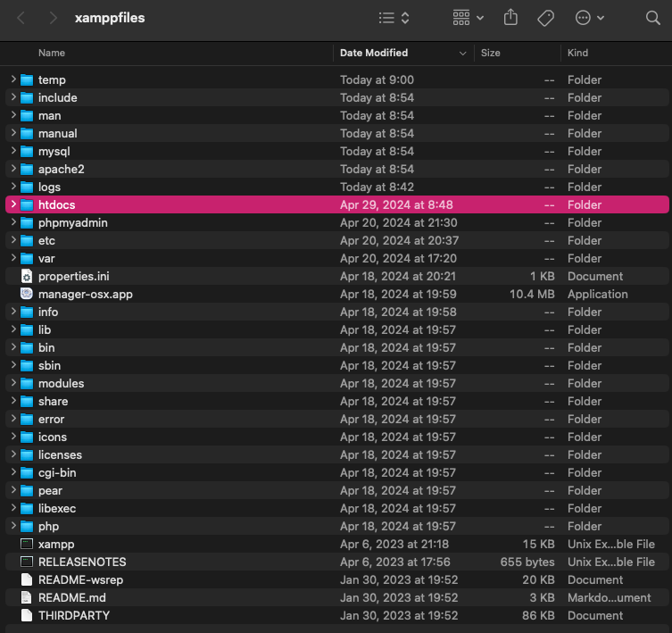Sort by Date Modified column header
Image resolution: width=672 pixels, height=633 pixels.
(374, 53)
